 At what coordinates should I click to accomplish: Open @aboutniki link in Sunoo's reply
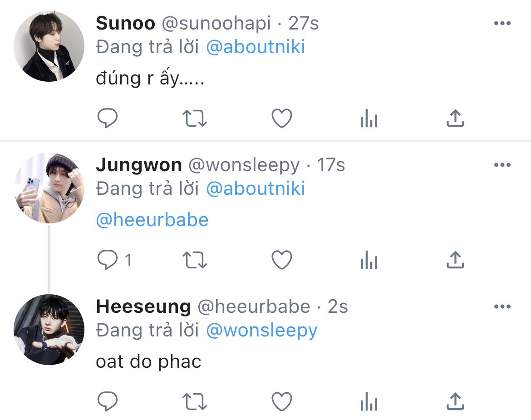click(x=256, y=47)
